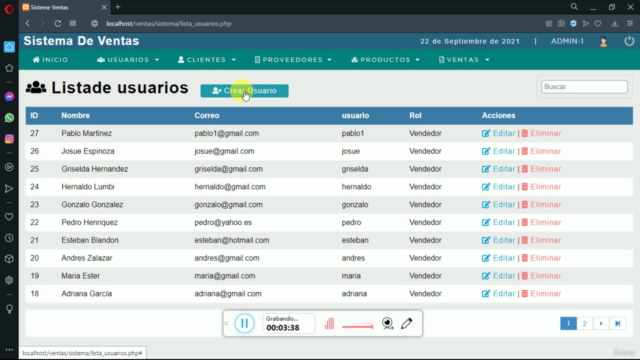Select page 1 in pagination
Image resolution: width=640 pixels, height=360 pixels.
pos(568,323)
